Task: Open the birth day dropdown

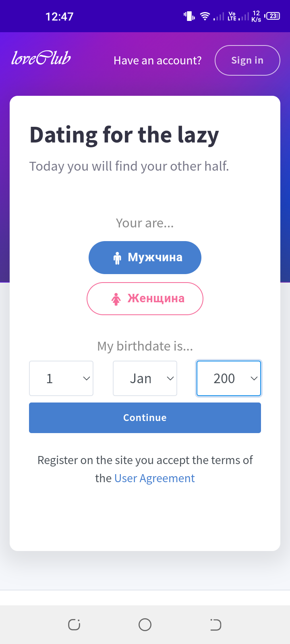Action: click(x=61, y=378)
